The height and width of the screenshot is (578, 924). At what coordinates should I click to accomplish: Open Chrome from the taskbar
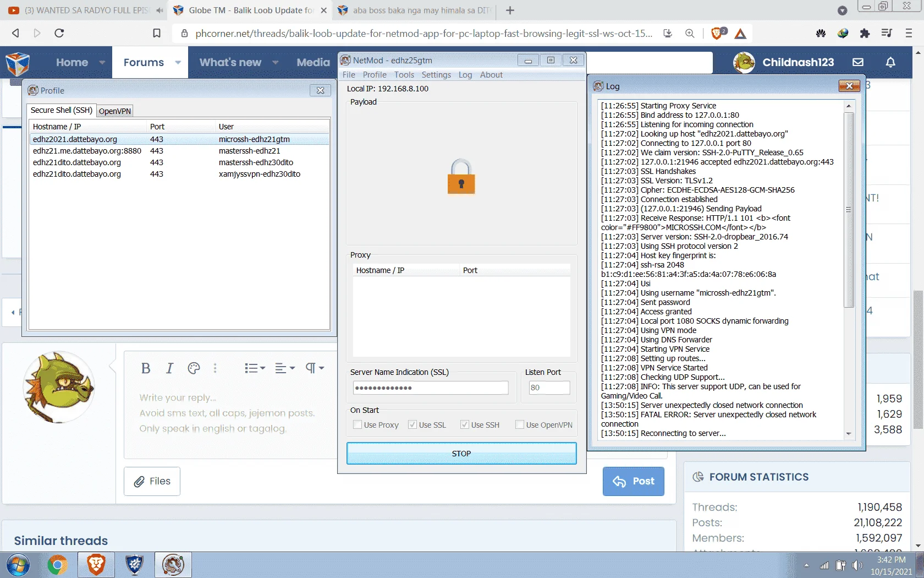(57, 565)
